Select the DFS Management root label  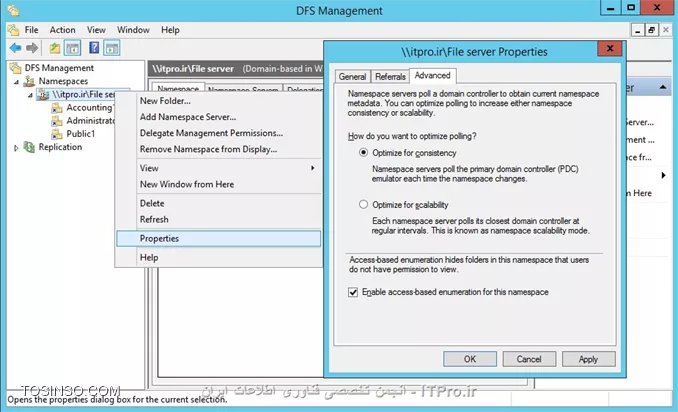click(59, 68)
